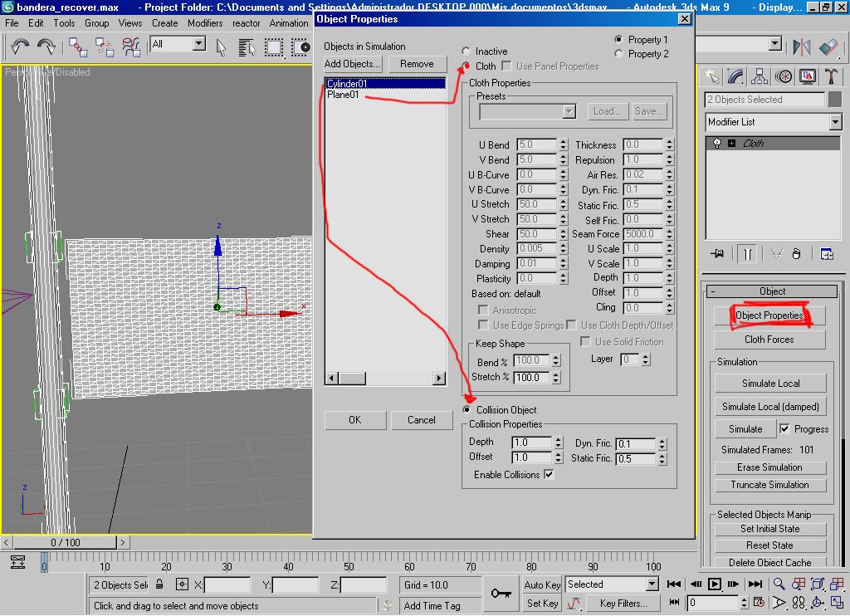Confirm dialog with the OK button
The width and height of the screenshot is (850, 616).
pyautogui.click(x=355, y=420)
